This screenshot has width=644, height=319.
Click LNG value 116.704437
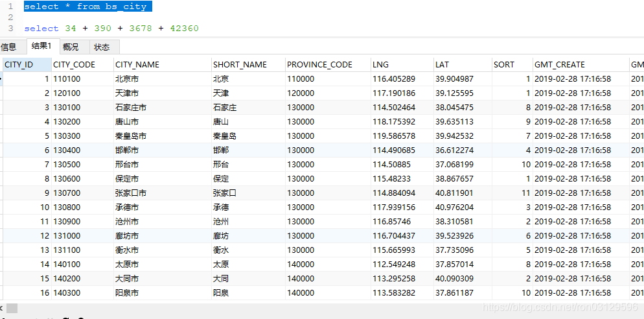[402, 236]
